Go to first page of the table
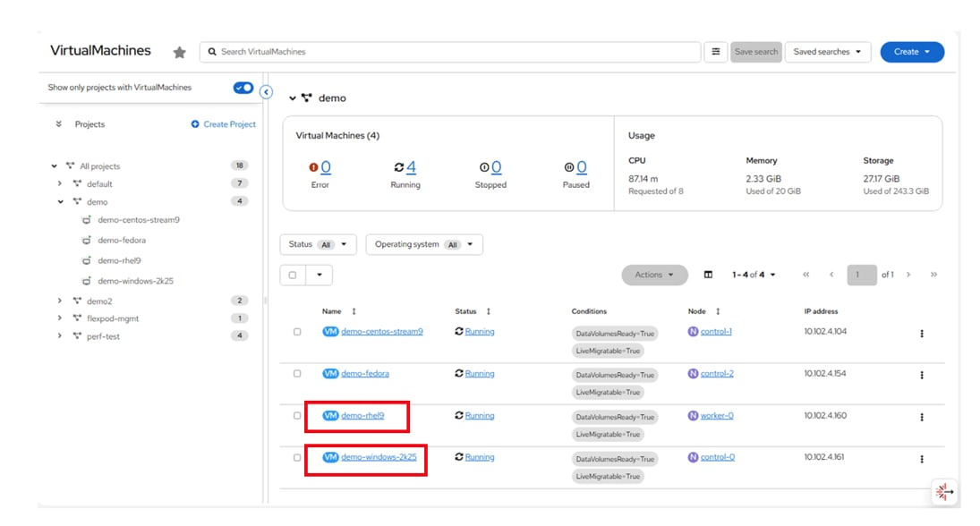 805,275
